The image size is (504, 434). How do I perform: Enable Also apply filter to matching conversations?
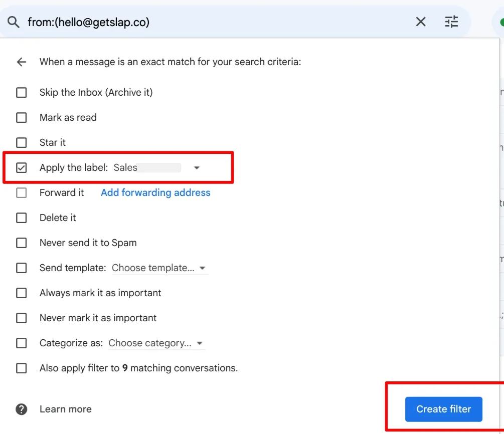coord(21,368)
